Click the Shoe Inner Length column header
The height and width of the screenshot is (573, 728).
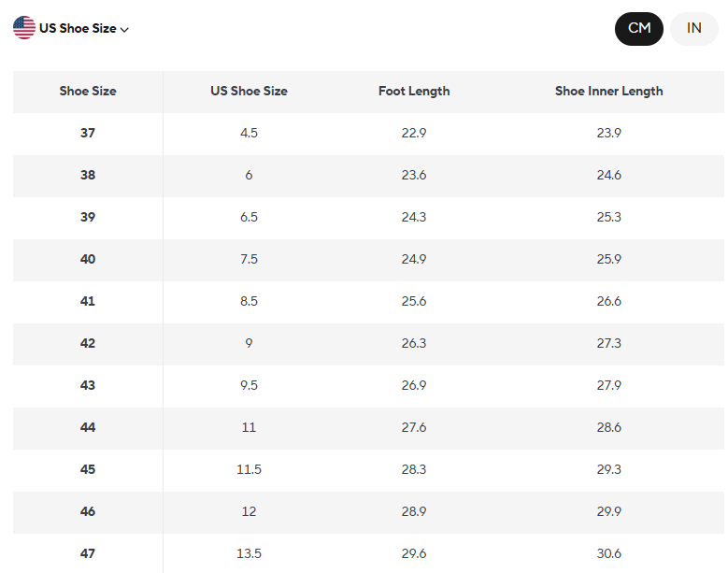coord(608,92)
